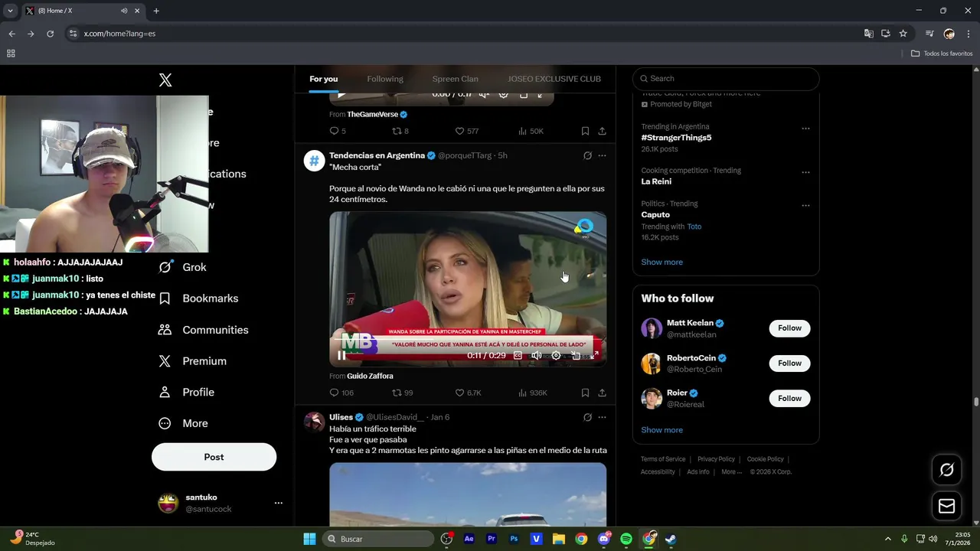This screenshot has height=551, width=980.
Task: Open the Ulises post video thumbnail
Action: click(468, 494)
